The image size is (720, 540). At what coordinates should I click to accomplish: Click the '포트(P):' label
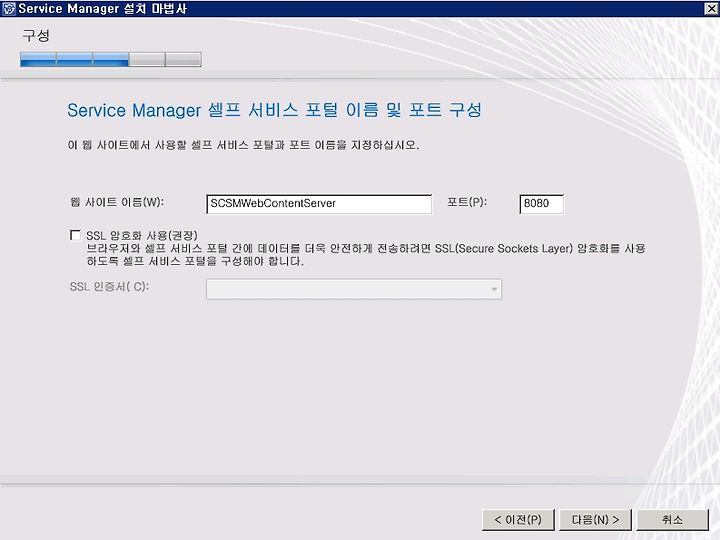click(x=467, y=202)
